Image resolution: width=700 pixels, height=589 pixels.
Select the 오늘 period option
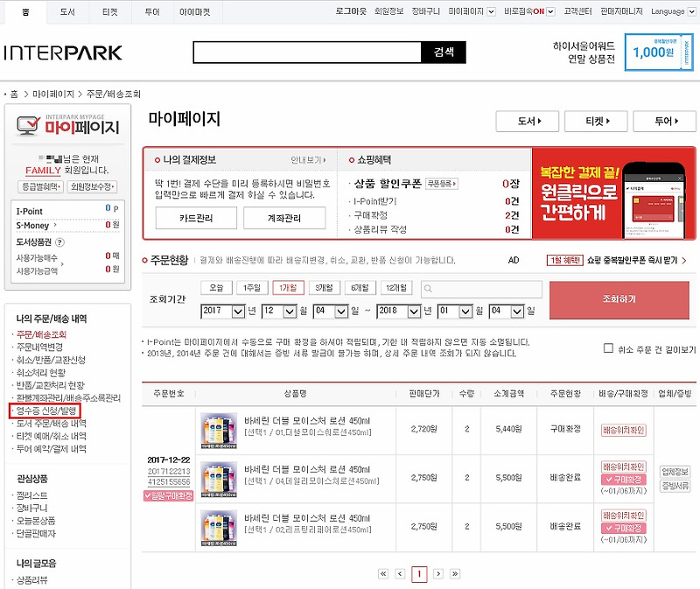point(216,288)
